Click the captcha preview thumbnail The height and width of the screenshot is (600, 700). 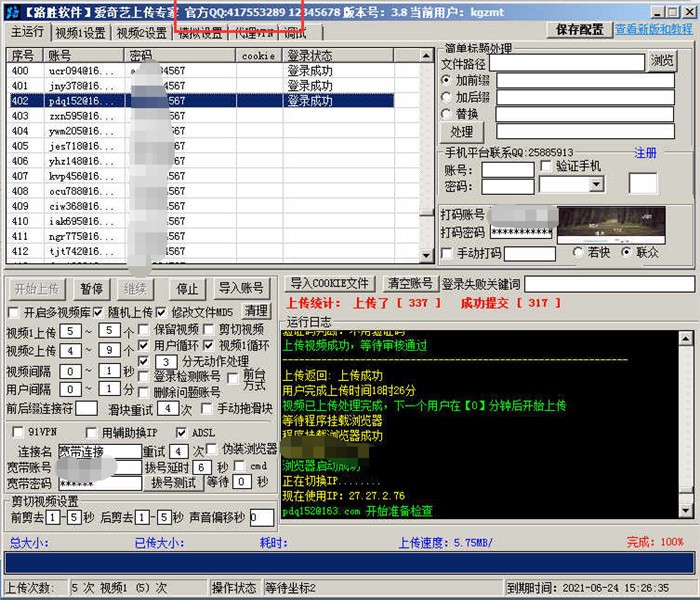(611, 225)
